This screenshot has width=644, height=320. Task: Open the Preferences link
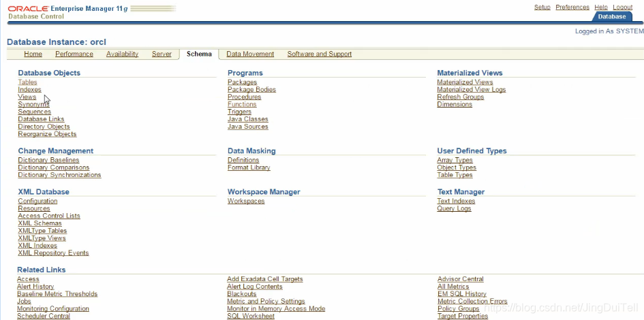[572, 7]
